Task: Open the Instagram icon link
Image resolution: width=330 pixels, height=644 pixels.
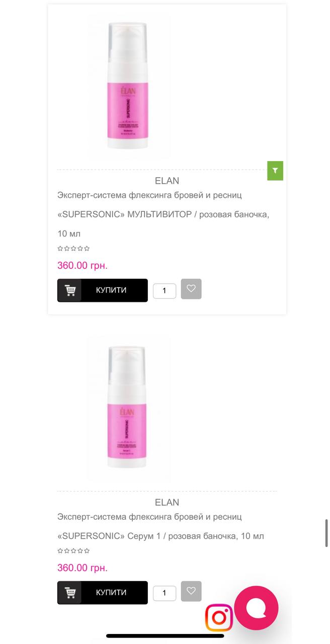Action: (x=219, y=617)
